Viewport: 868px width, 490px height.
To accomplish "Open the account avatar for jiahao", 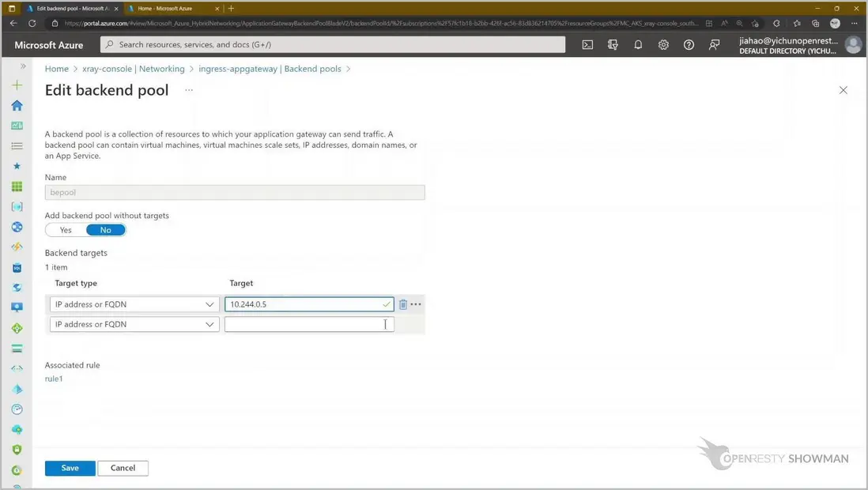I will (x=853, y=45).
